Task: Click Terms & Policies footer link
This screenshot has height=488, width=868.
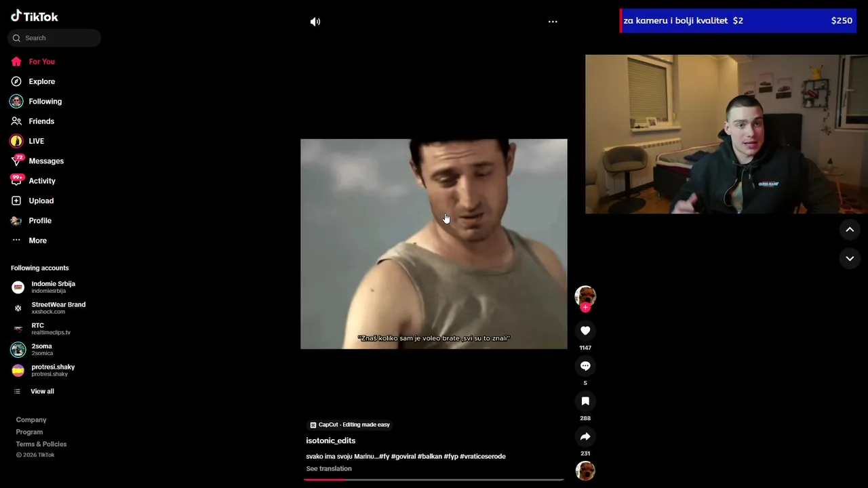Action: pyautogui.click(x=41, y=444)
